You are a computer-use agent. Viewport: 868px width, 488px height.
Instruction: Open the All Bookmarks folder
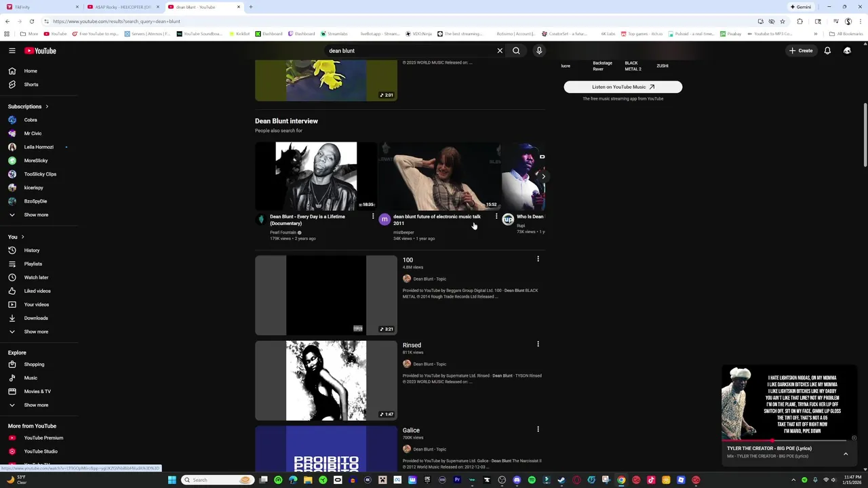[846, 34]
